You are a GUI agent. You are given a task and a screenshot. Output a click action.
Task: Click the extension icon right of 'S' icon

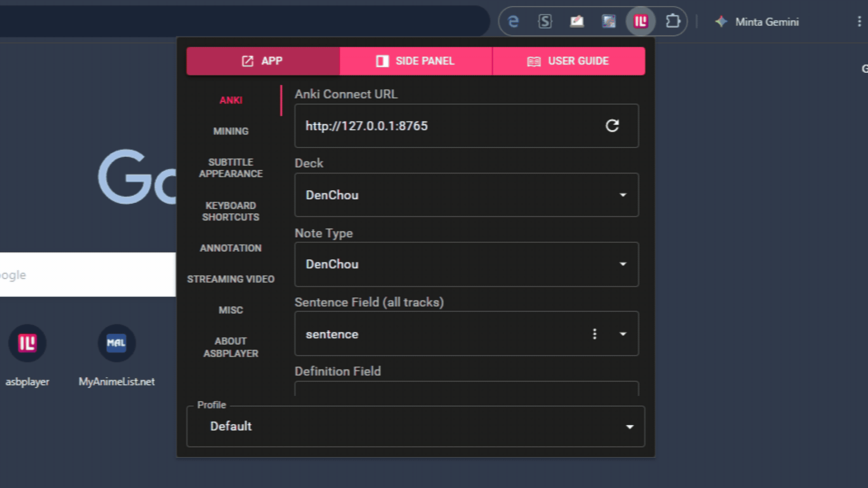[x=577, y=21]
